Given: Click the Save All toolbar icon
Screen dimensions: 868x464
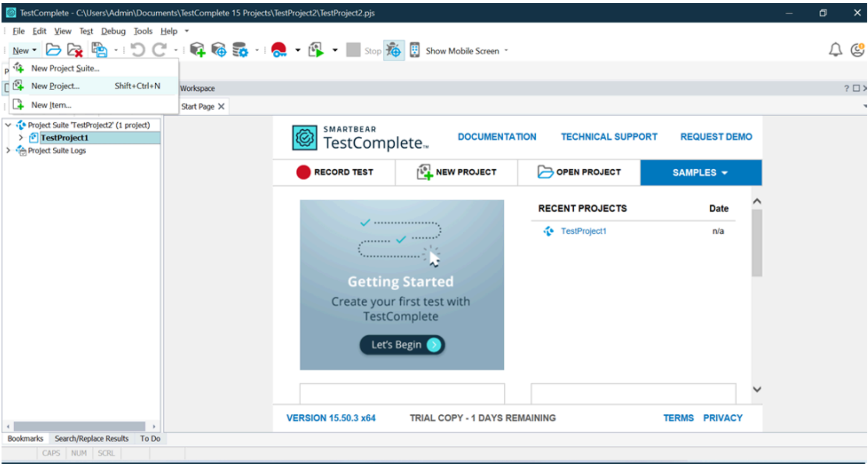Looking at the screenshot, I should 99,50.
